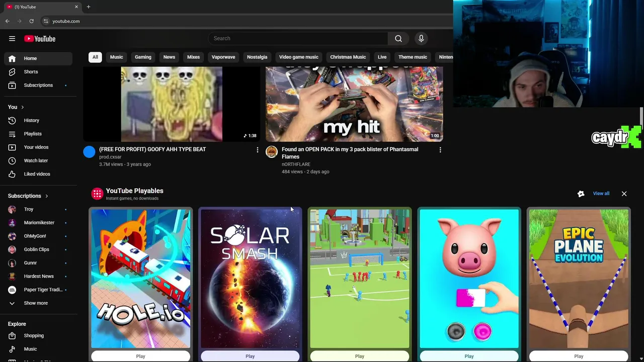Select the News filter chip
644x362 pixels.
coord(169,57)
